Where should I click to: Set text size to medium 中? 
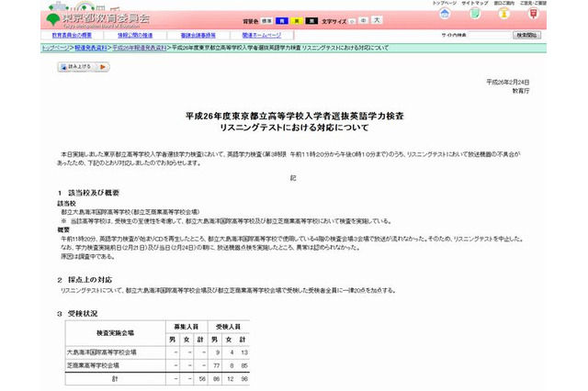tap(363, 21)
